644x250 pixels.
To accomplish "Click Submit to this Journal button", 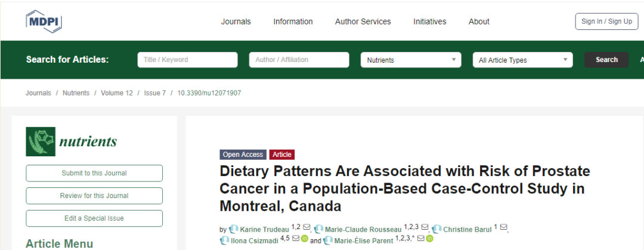I will [x=94, y=173].
